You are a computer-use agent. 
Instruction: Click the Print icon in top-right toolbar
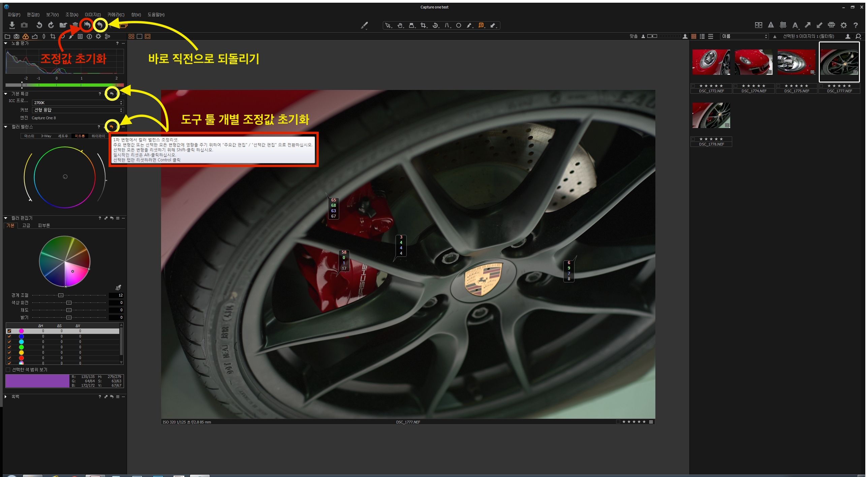pos(831,25)
